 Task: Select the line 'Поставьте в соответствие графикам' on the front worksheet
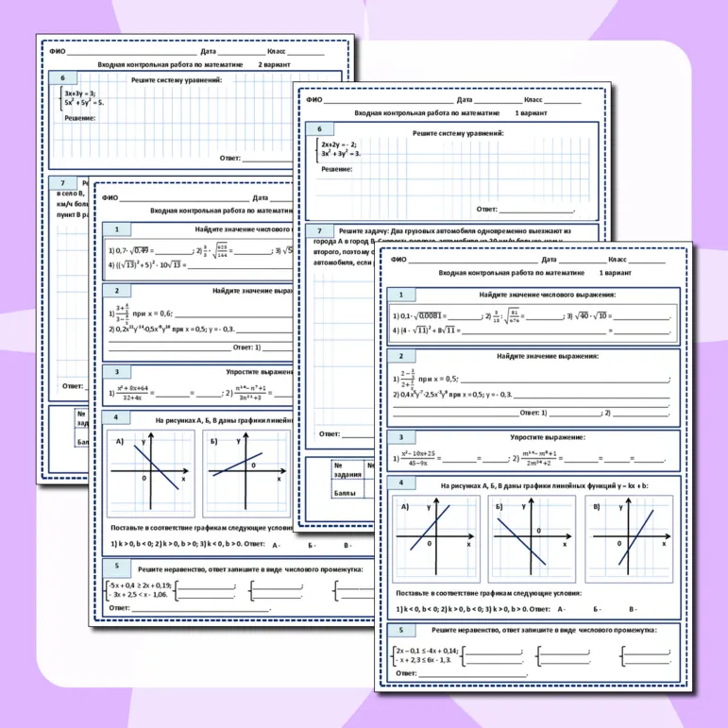tap(488, 593)
